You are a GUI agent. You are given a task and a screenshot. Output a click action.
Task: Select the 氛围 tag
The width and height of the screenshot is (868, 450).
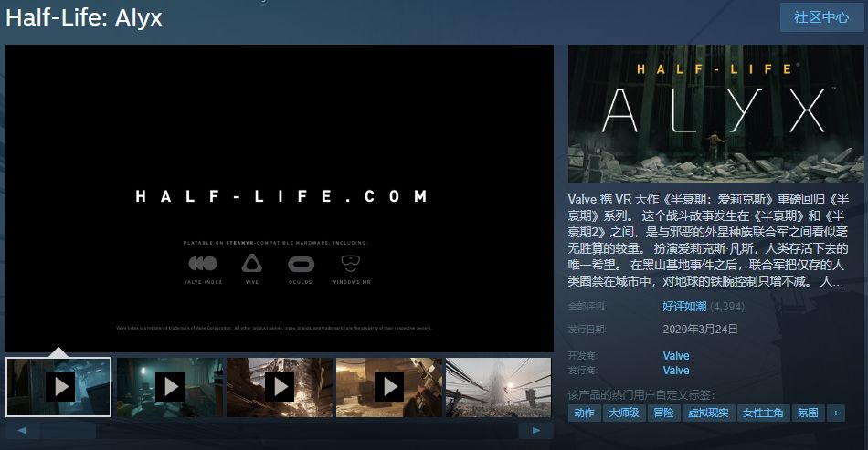808,413
